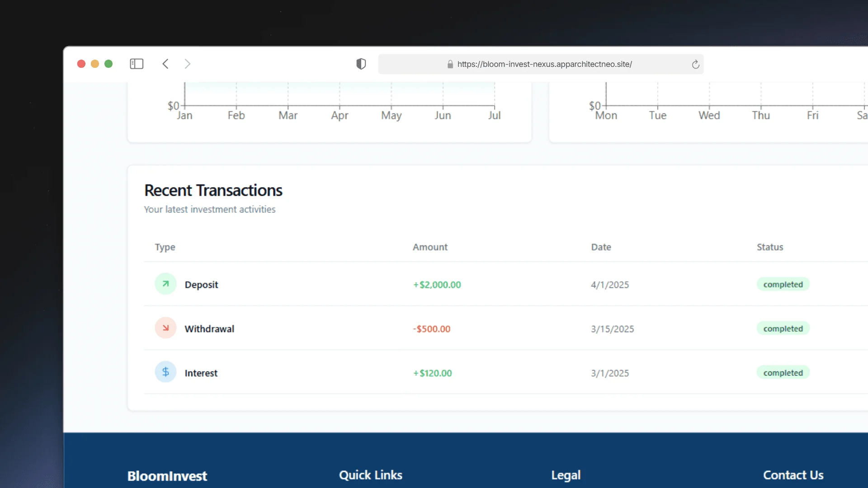Viewport: 868px width, 488px height.
Task: Click the Interest dollar sign icon
Action: pyautogui.click(x=165, y=372)
